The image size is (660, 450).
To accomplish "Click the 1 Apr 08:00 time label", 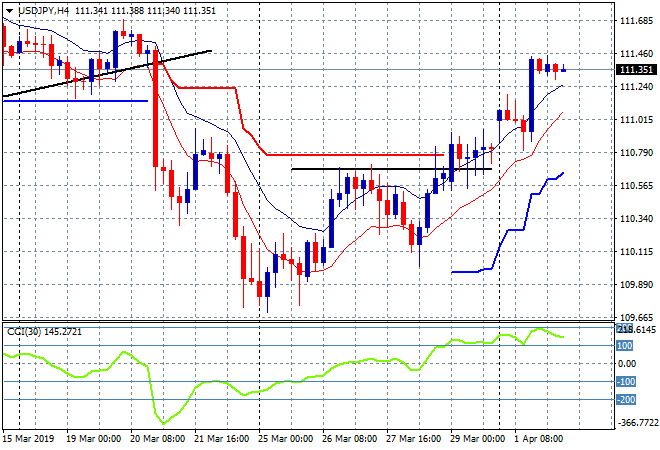I will [539, 439].
